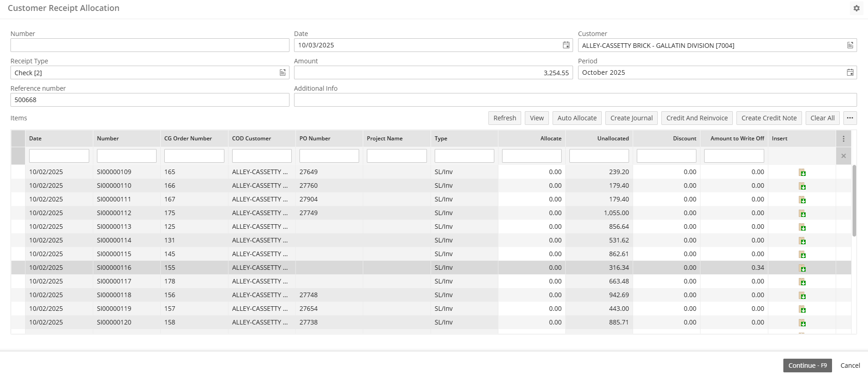
Task: Open the Period calendar icon
Action: [850, 72]
